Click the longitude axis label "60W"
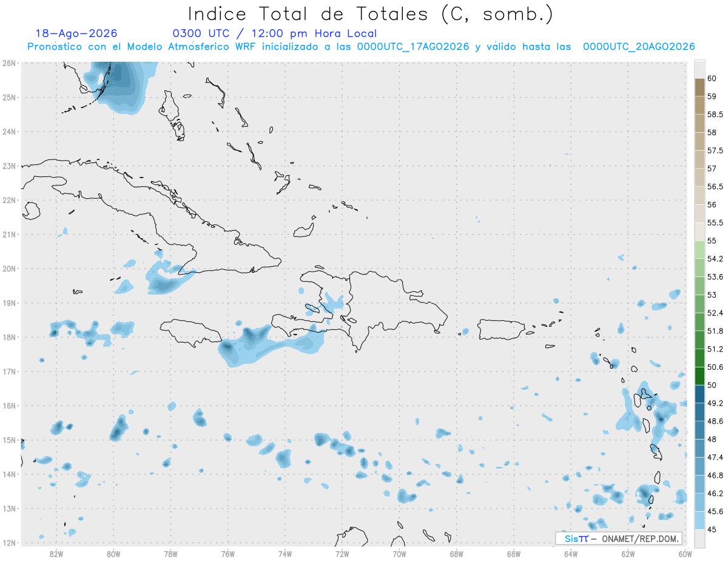728x562 pixels. (x=686, y=554)
